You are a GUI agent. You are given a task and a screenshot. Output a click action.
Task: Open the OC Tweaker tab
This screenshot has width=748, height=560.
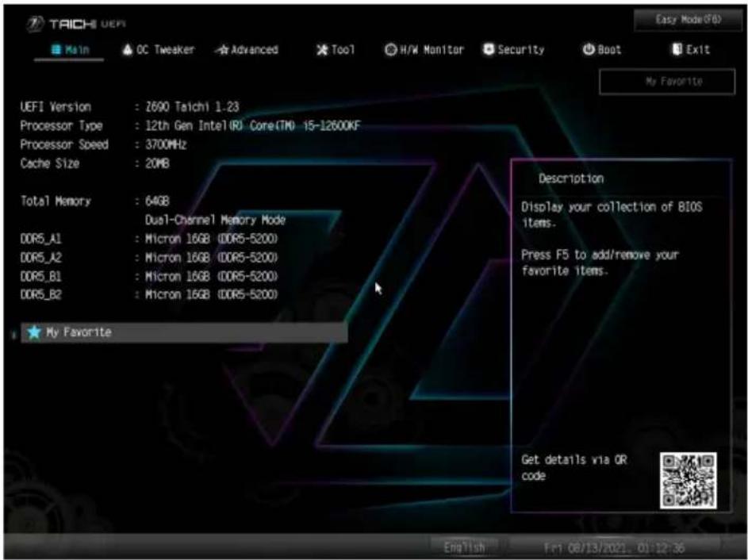pos(159,50)
